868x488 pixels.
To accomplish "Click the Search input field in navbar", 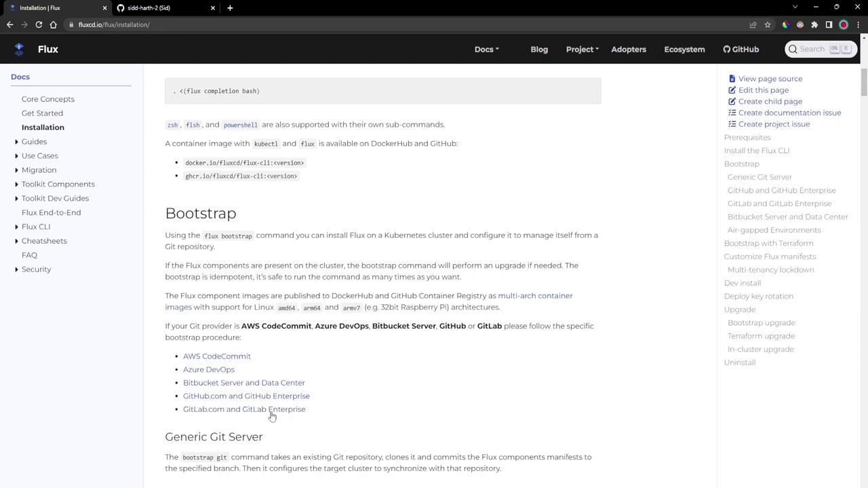I will pyautogui.click(x=820, y=49).
